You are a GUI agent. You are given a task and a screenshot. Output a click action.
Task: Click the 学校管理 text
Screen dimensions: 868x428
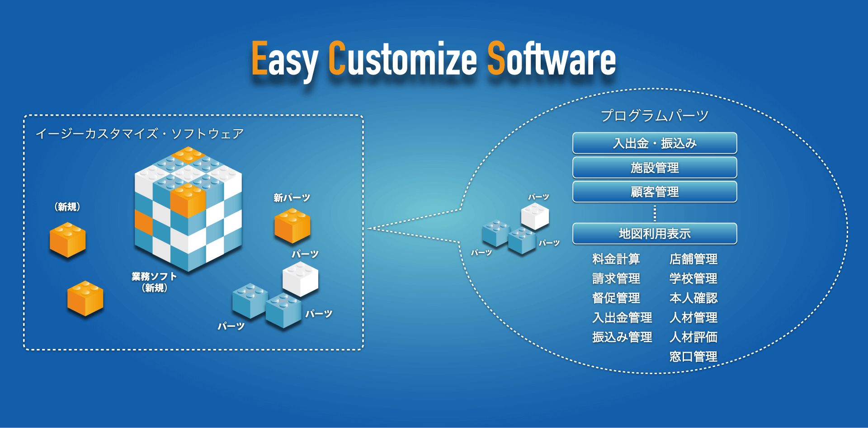(693, 278)
